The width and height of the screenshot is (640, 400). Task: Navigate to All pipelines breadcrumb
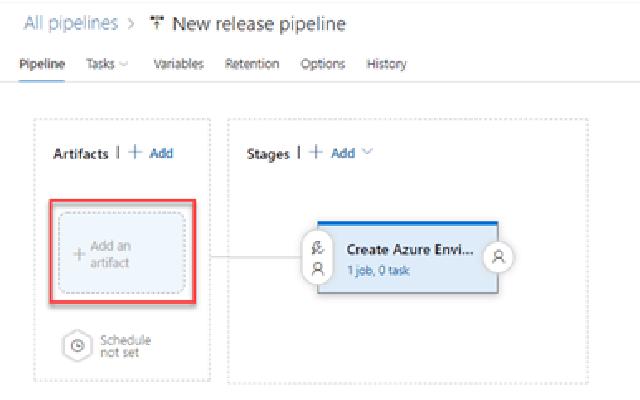[66, 23]
